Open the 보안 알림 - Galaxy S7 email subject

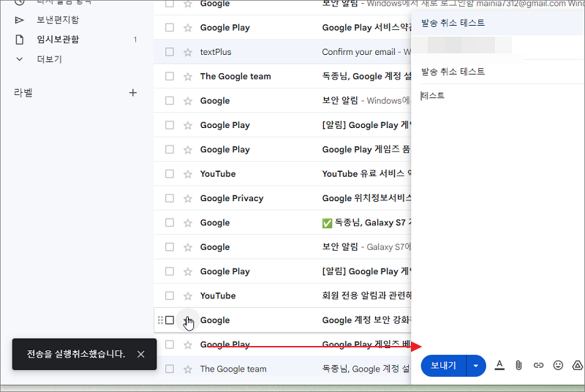tap(366, 247)
